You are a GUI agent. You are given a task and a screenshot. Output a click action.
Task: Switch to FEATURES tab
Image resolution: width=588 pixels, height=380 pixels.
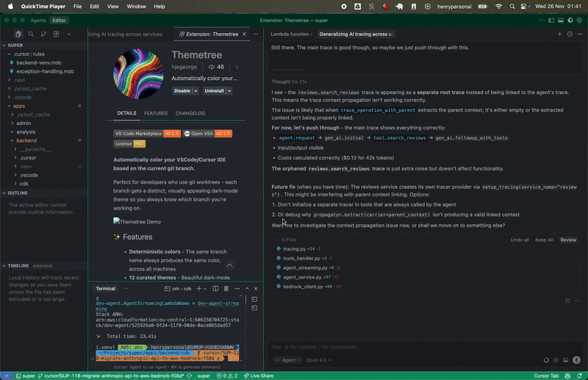coord(156,113)
